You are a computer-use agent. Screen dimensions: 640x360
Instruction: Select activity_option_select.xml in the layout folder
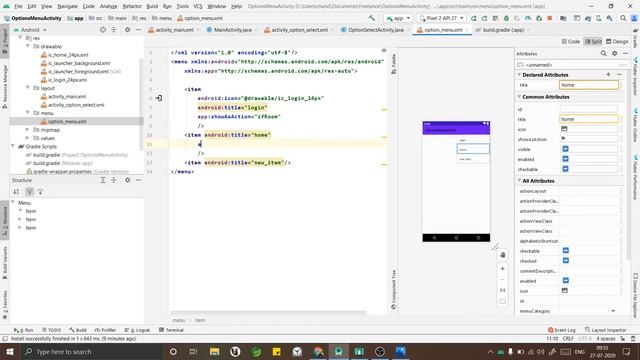76,105
